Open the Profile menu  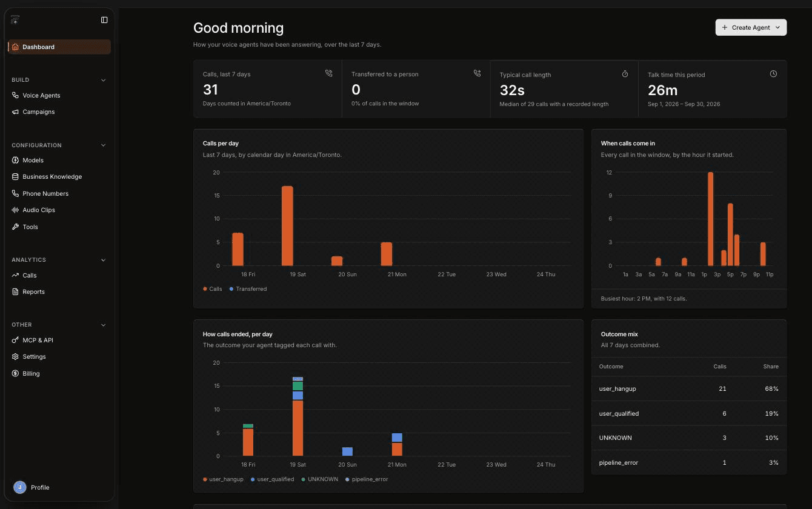(x=40, y=487)
